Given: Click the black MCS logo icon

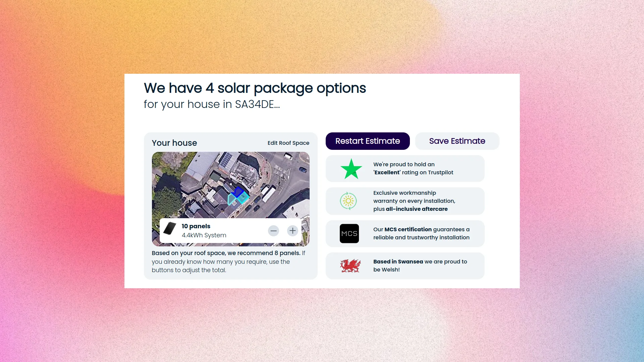Looking at the screenshot, I should click(x=349, y=234).
